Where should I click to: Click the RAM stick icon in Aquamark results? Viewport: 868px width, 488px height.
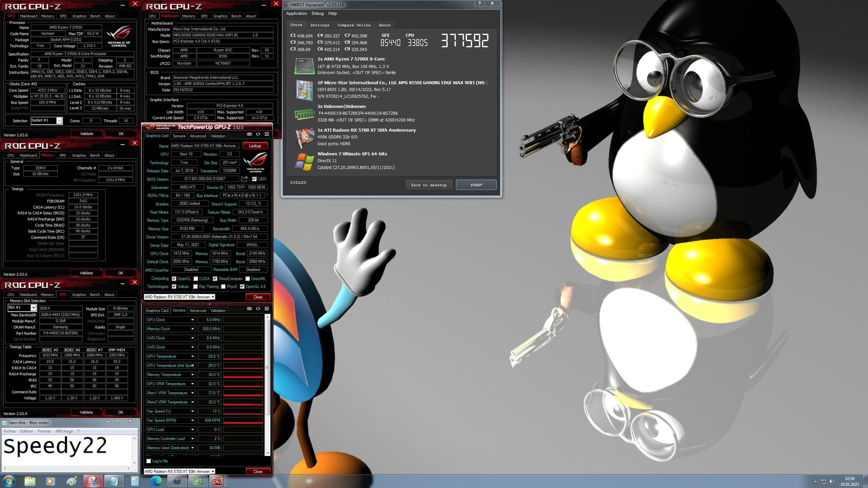pyautogui.click(x=304, y=114)
